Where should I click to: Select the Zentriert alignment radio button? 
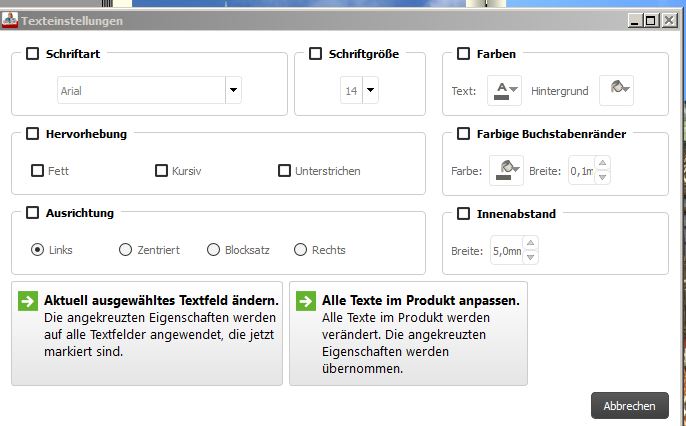click(x=125, y=250)
